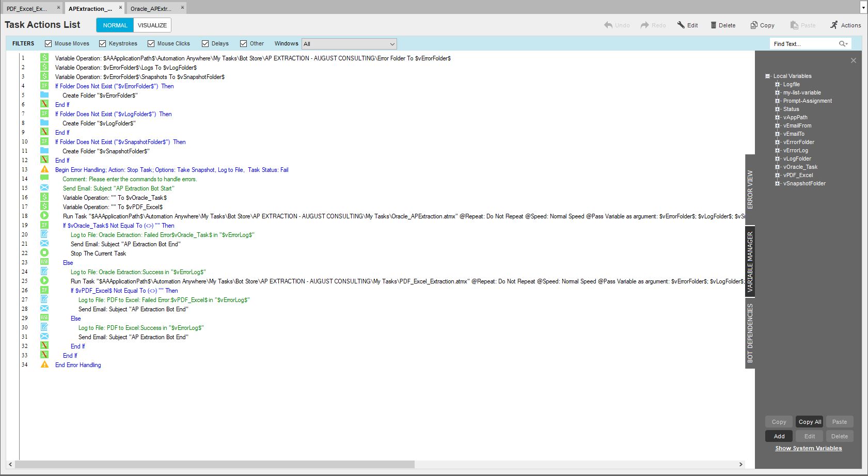Open the Show System Variables link
Image resolution: width=868 pixels, height=476 pixels.
click(808, 448)
